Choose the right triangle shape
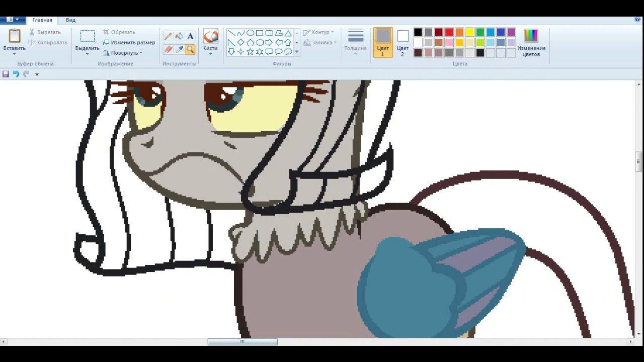This screenshot has width=644, height=362. click(x=231, y=42)
